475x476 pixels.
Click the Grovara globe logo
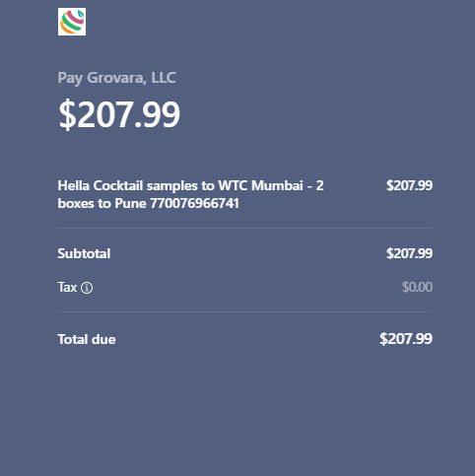[72, 22]
